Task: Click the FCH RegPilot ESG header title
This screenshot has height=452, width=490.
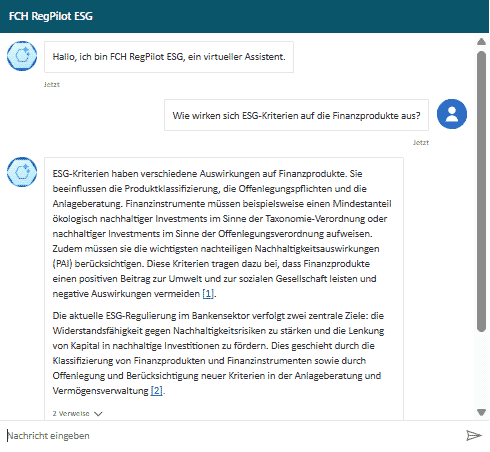Action: click(x=51, y=16)
